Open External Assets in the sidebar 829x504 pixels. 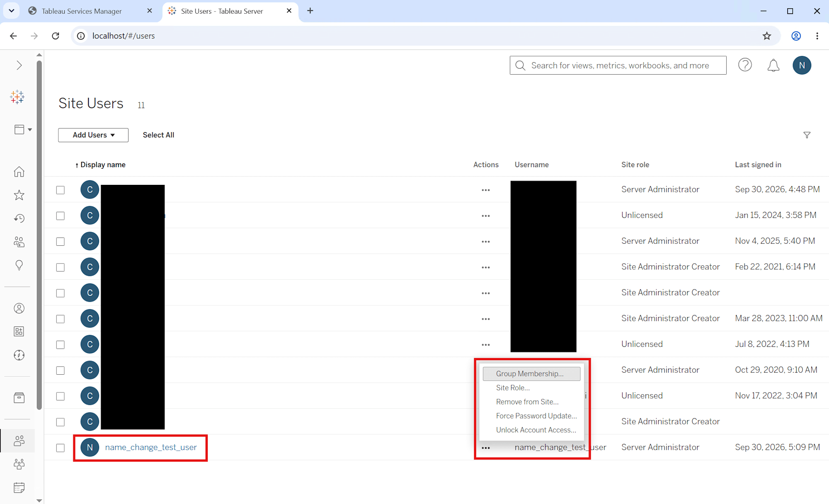coord(19,398)
